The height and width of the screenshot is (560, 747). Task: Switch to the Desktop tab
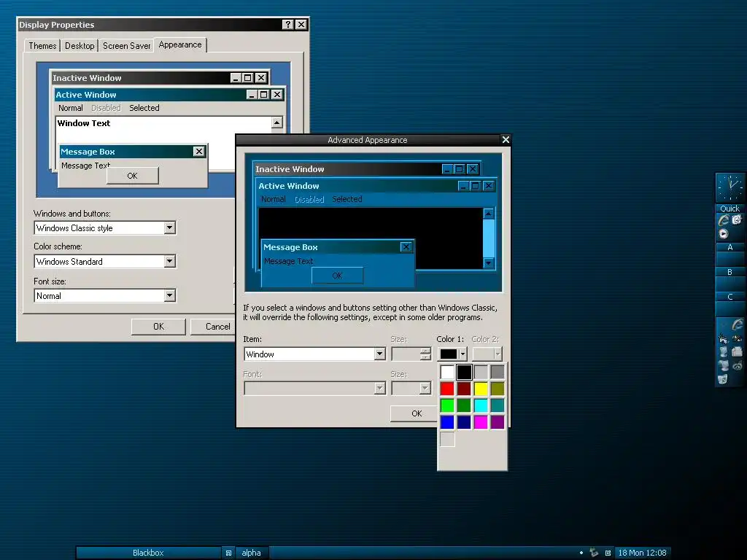(80, 46)
